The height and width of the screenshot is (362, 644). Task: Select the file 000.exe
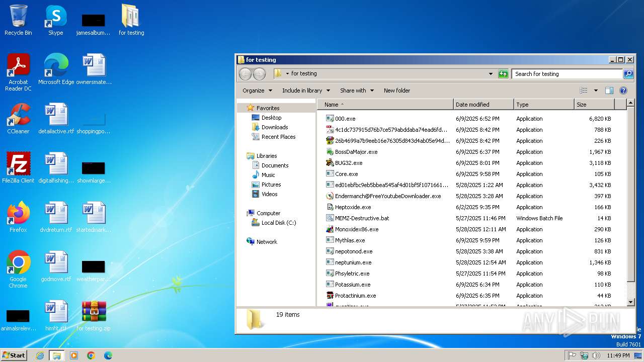coord(345,119)
